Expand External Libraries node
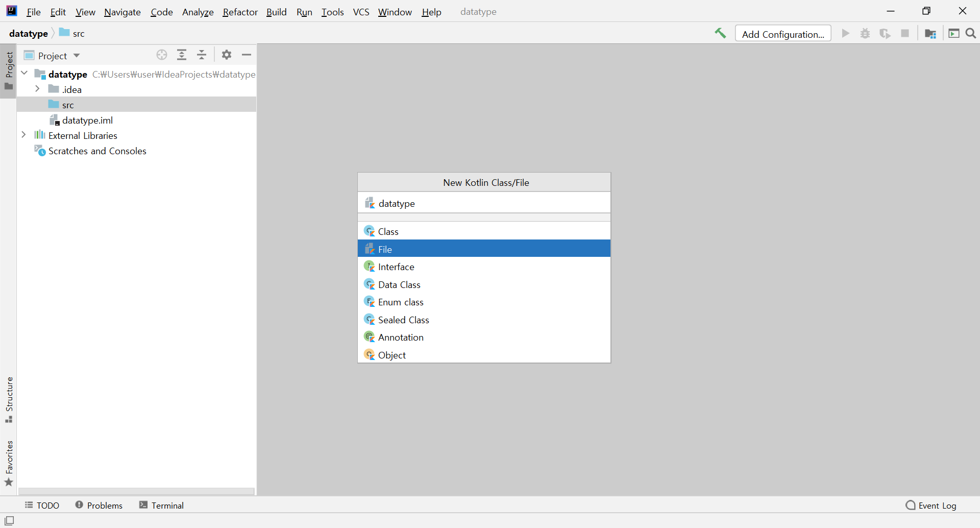980x528 pixels. (24, 135)
